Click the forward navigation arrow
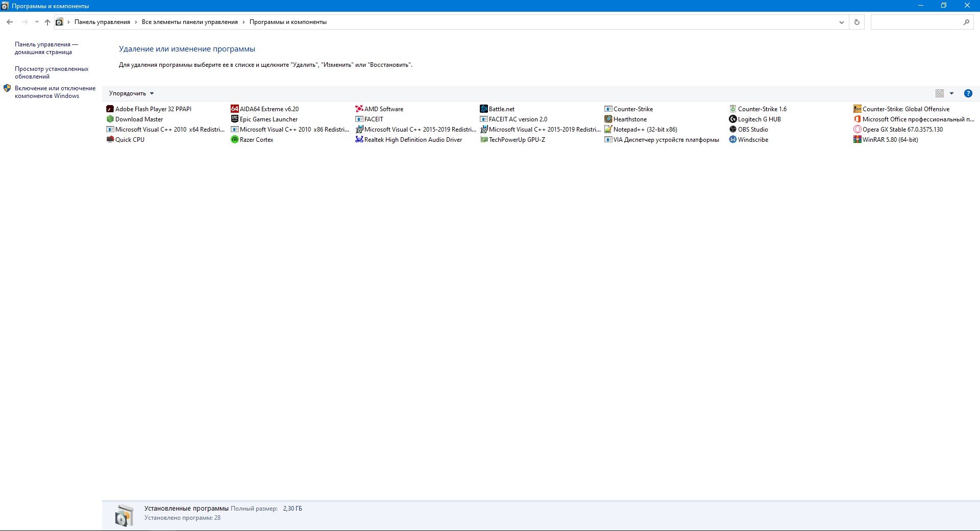980x531 pixels. [24, 22]
